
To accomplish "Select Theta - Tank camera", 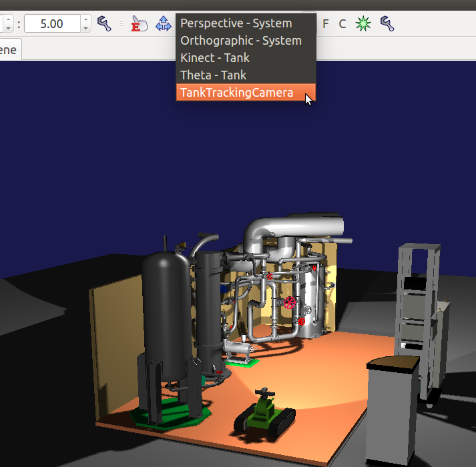I will click(246, 75).
